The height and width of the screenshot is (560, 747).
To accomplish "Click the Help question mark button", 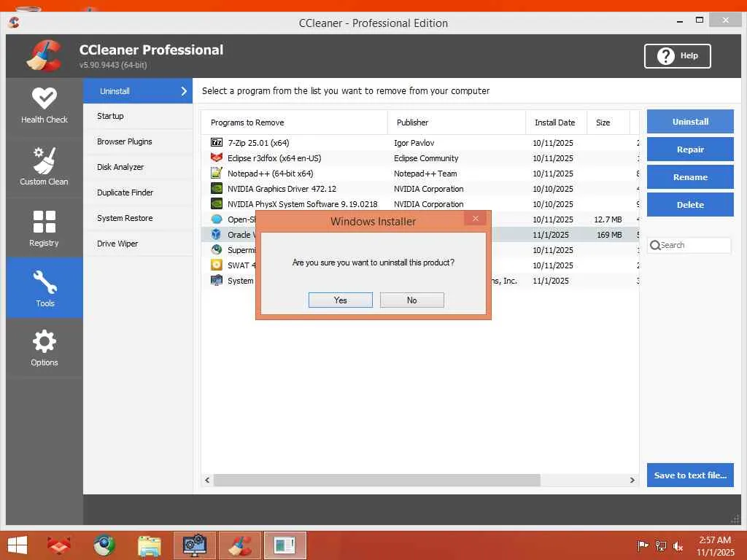I will click(x=677, y=55).
